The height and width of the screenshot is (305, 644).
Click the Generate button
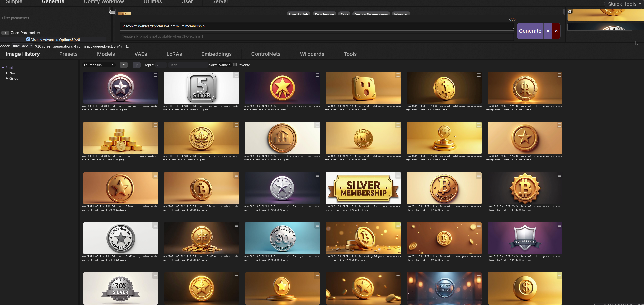point(530,31)
